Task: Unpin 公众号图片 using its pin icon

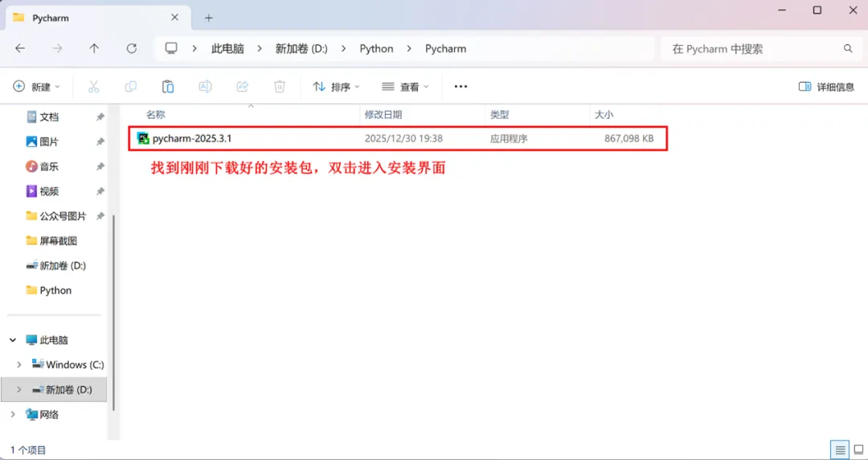Action: coord(100,216)
